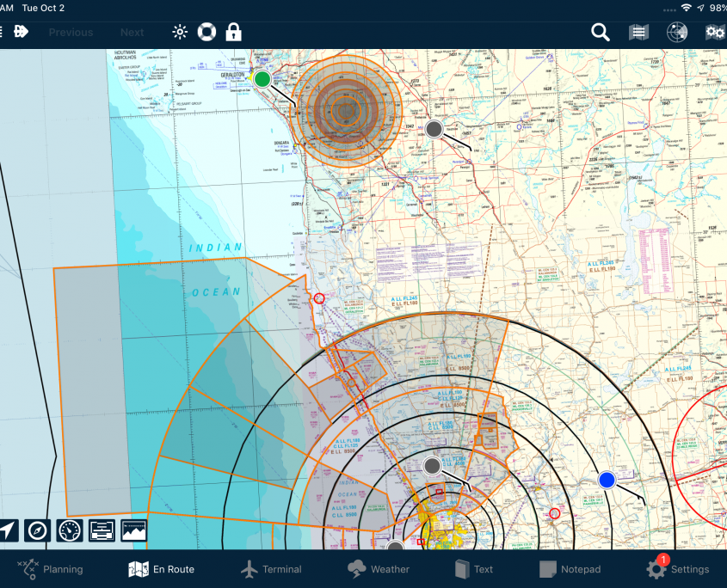727x588 pixels.
Task: Tap the grey waypoint marker above yellow city area
Action: tap(432, 466)
